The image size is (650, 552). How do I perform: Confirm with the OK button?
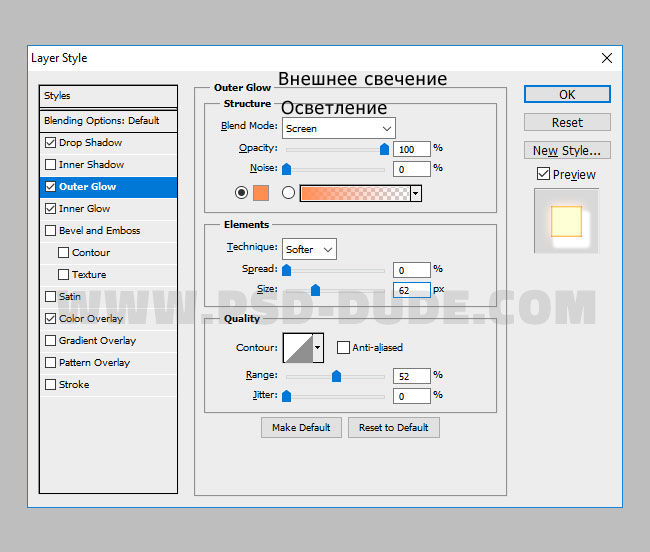tap(567, 94)
